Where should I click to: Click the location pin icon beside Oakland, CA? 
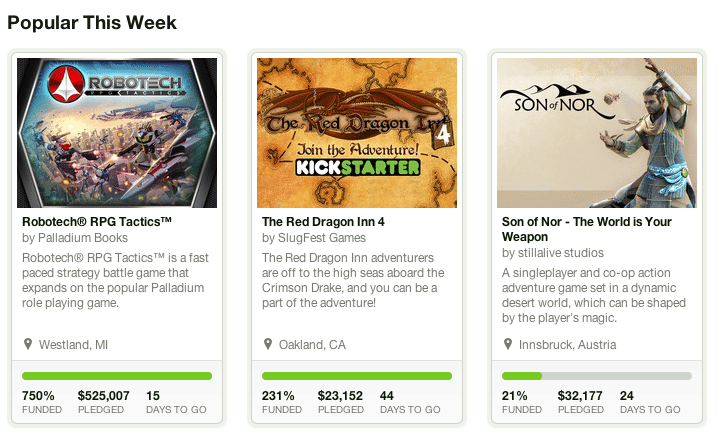point(268,344)
